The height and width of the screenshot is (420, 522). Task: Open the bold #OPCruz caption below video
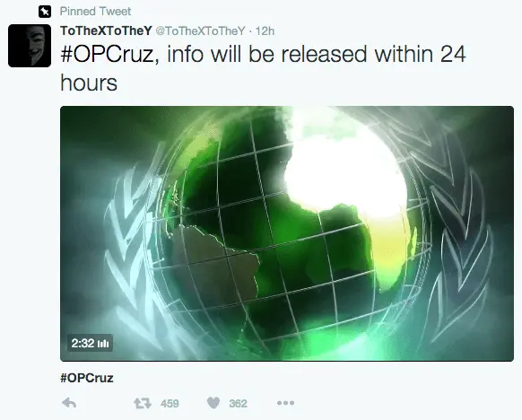pos(87,378)
